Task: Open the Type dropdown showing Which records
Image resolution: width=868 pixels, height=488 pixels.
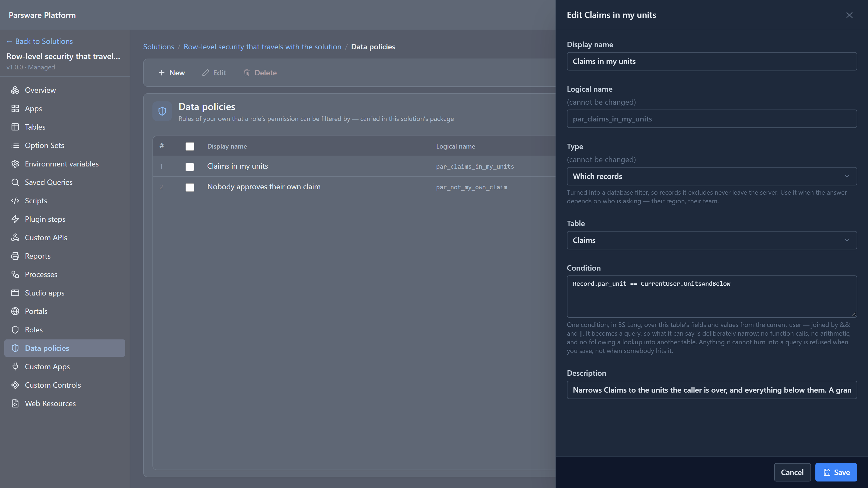Action: point(712,176)
